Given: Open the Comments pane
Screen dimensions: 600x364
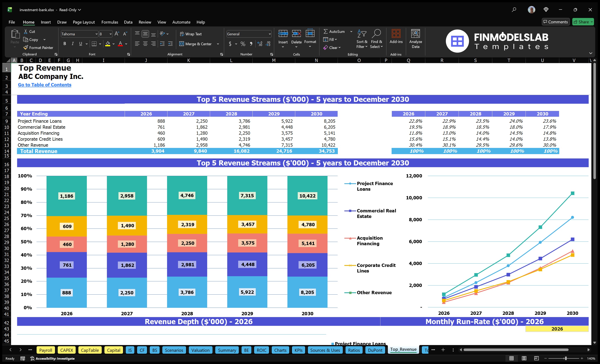Looking at the screenshot, I should (x=556, y=22).
